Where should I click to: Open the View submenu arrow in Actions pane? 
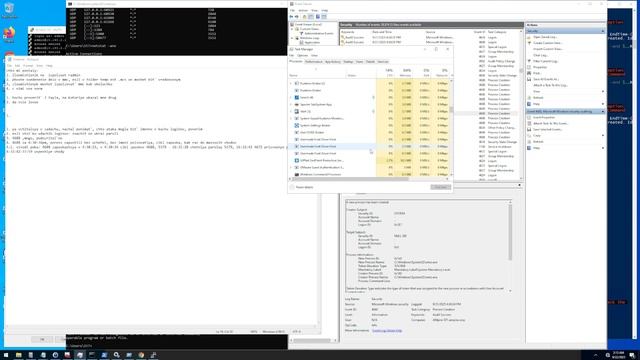(x=603, y=91)
